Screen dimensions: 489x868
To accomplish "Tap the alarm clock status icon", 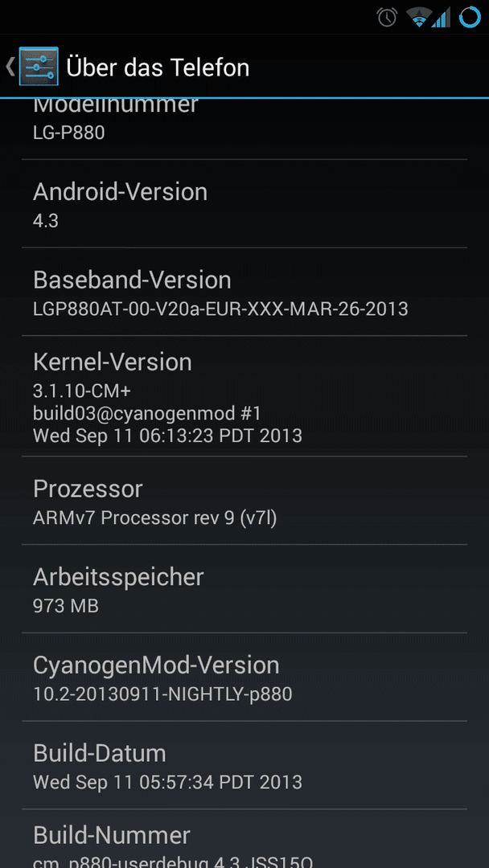I will [x=387, y=17].
